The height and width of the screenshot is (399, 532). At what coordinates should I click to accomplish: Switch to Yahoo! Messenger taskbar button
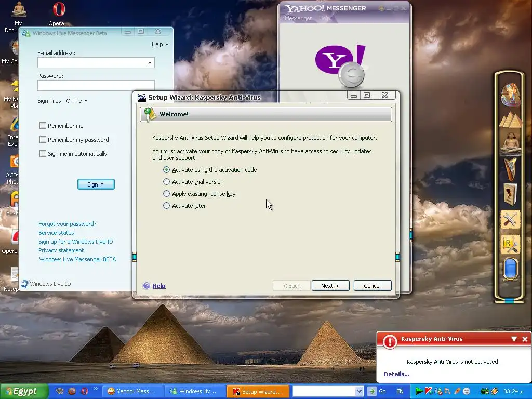132,391
